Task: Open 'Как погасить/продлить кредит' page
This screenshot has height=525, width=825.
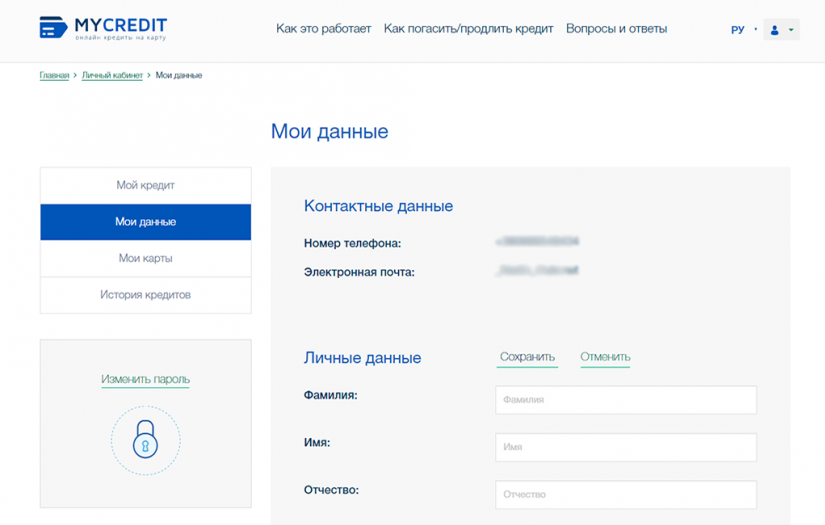Action: click(x=468, y=29)
